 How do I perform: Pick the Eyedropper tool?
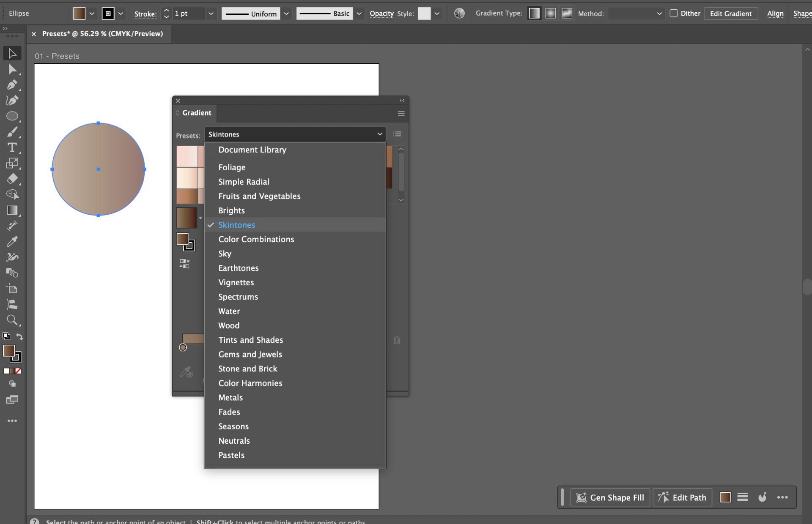tap(12, 241)
